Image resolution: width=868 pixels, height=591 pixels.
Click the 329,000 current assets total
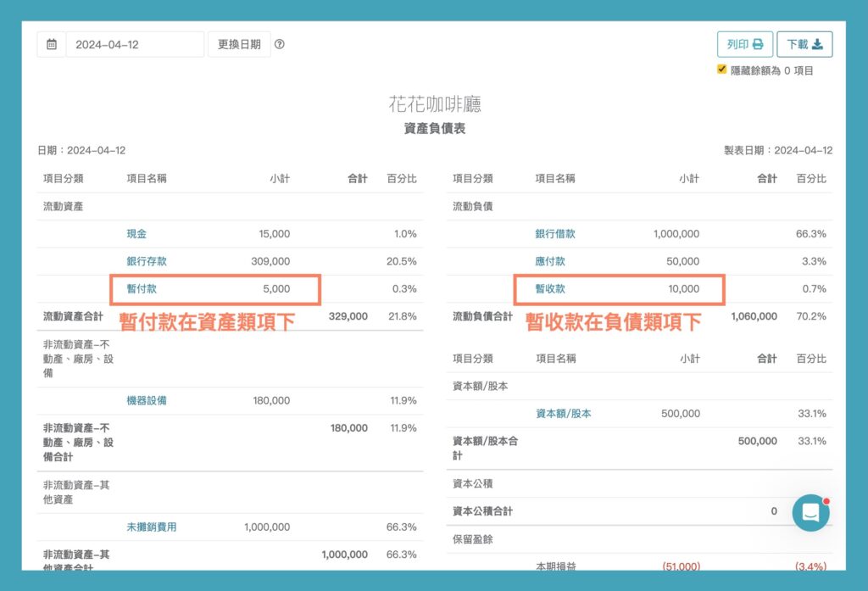pyautogui.click(x=348, y=316)
